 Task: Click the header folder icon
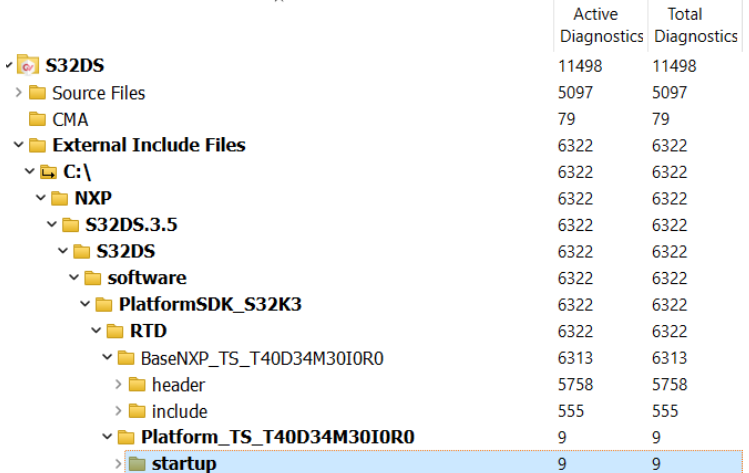point(137,384)
